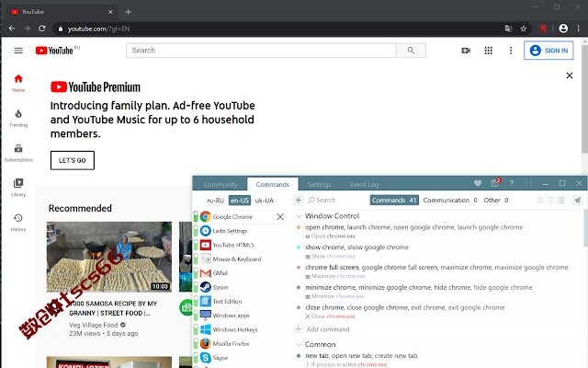Screen dimensions: 588x368
Task: Open History in YouTube sidebar
Action: (18, 223)
